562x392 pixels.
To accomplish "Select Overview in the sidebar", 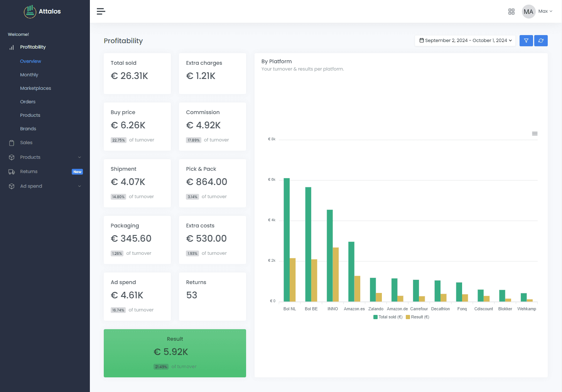I will click(x=30, y=61).
